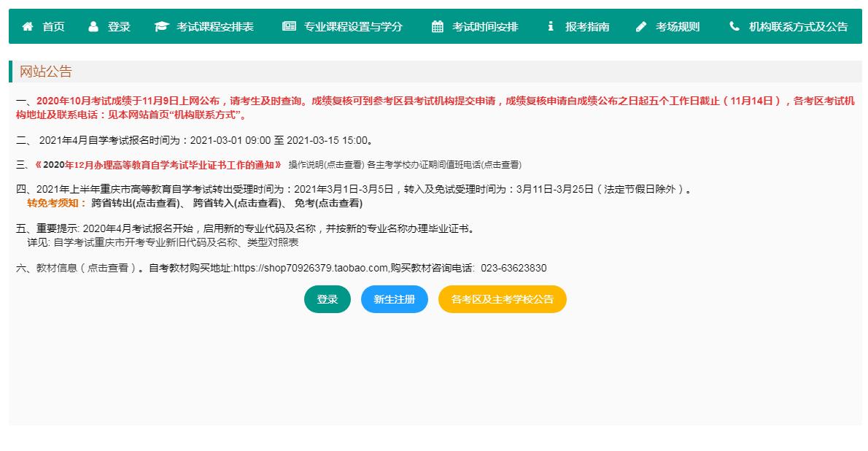Open the 考试课程安排表 menu item
This screenshot has width=868, height=451.
[215, 27]
